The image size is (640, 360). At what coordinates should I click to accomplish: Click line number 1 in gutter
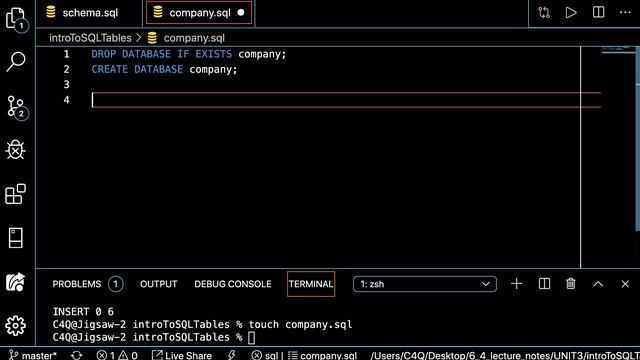(67, 54)
